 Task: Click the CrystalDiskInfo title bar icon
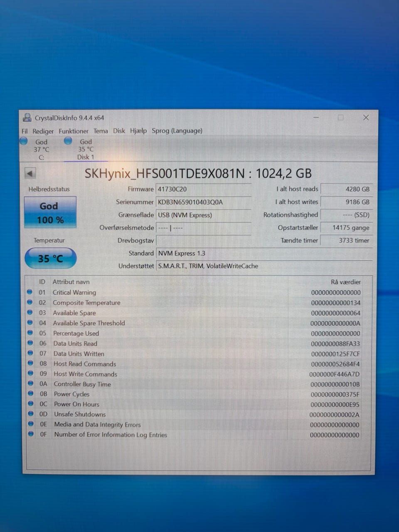click(x=27, y=118)
